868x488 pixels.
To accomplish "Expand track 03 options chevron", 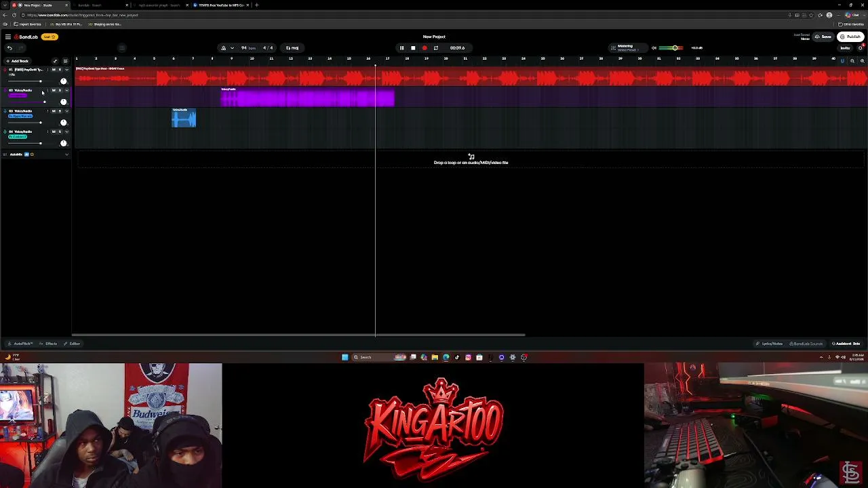I will point(66,111).
